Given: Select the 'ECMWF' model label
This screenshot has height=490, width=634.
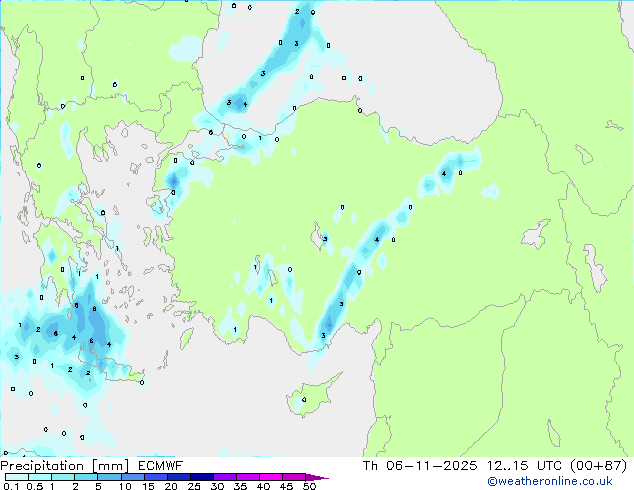Looking at the screenshot, I should tap(161, 466).
